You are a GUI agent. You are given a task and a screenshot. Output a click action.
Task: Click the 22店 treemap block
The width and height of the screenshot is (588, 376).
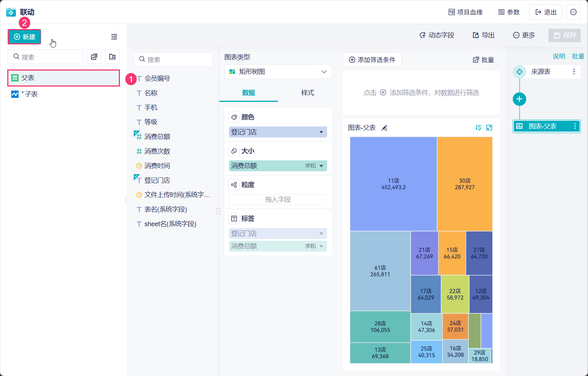pyautogui.click(x=455, y=294)
